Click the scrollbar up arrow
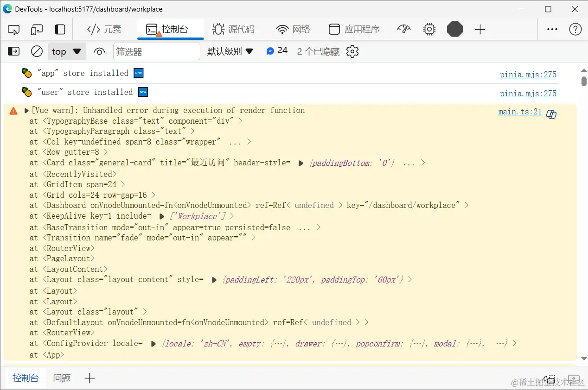 583,70
